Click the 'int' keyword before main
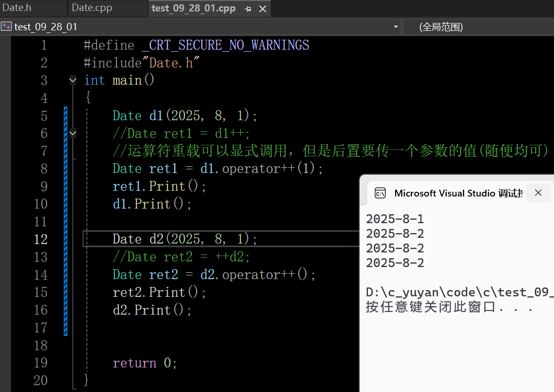 coord(94,80)
